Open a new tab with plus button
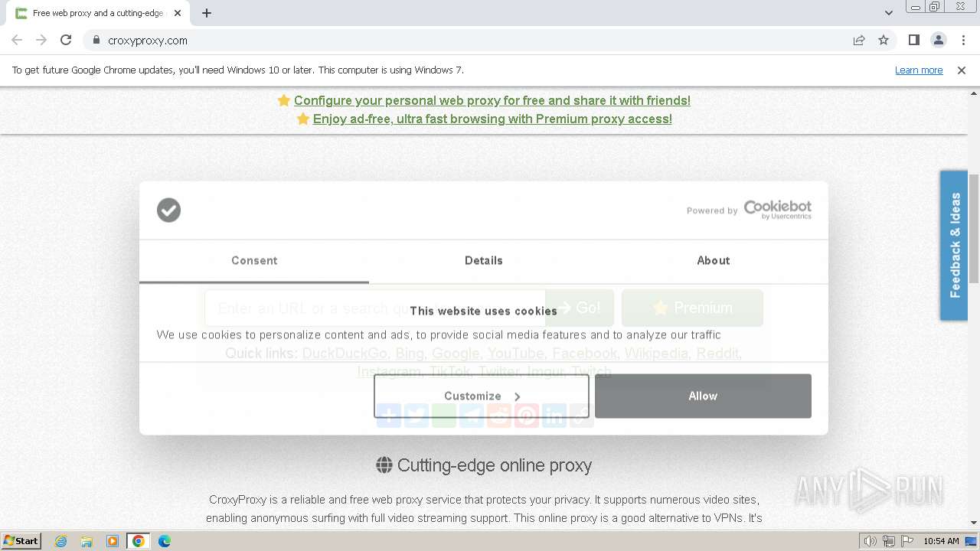The width and height of the screenshot is (980, 551). pyautogui.click(x=207, y=13)
